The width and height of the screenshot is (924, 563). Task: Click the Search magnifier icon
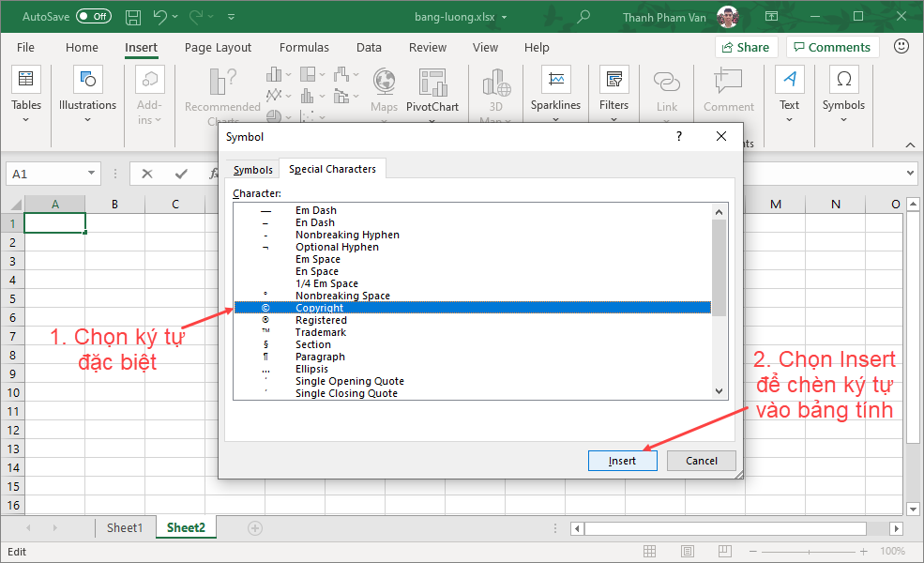point(583,17)
